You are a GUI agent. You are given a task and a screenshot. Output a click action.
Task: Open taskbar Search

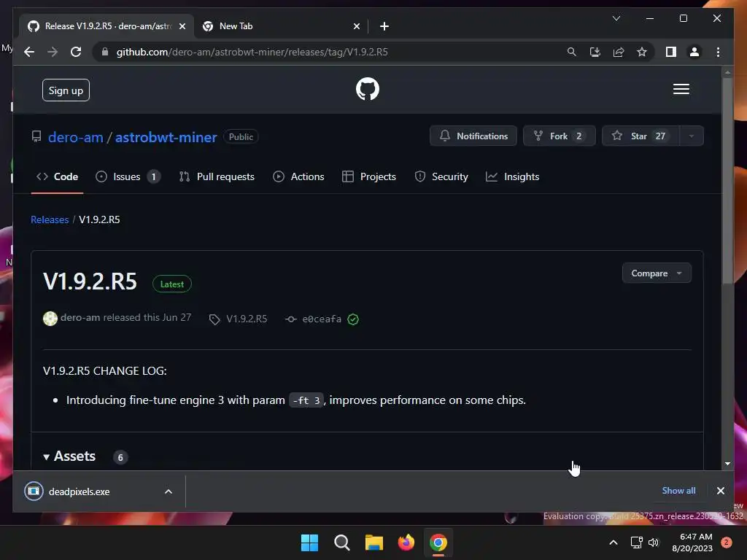coord(341,542)
